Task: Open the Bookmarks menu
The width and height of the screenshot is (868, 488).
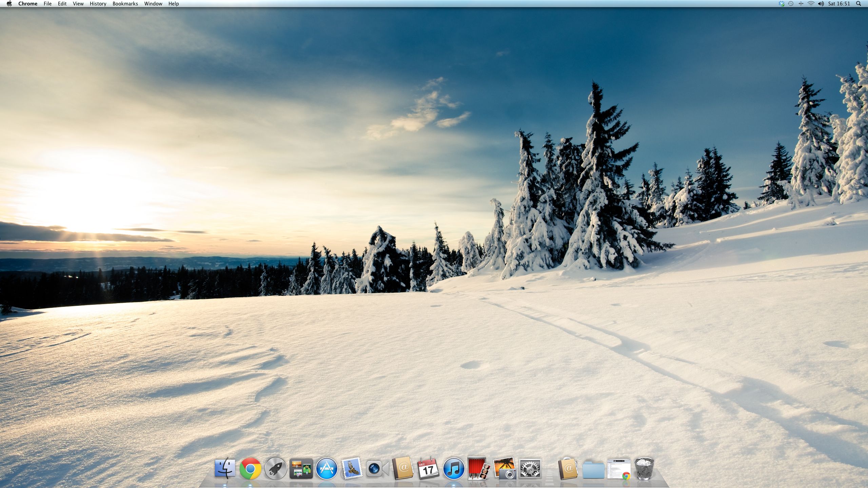Action: coord(125,4)
